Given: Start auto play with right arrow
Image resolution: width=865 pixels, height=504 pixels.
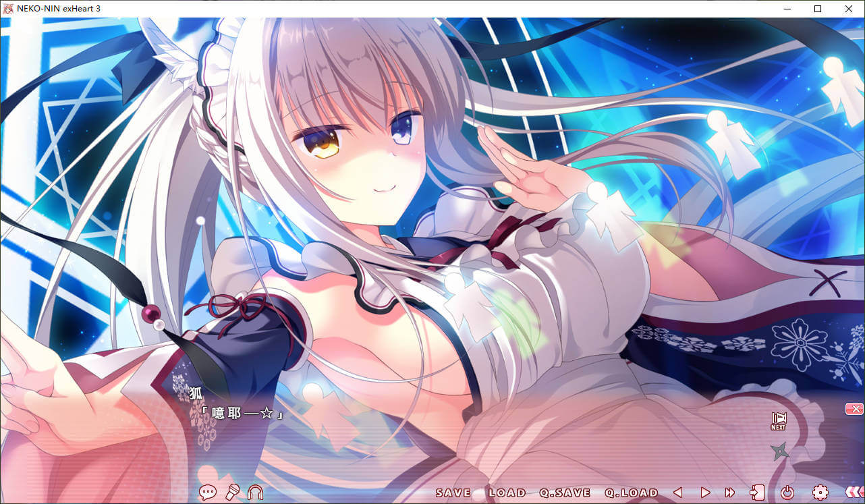Looking at the screenshot, I should click(x=705, y=493).
